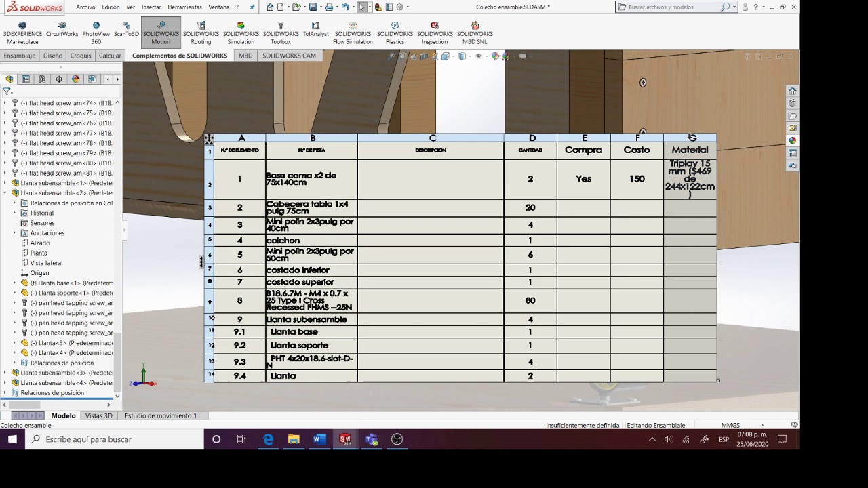Open the Herramientas menu
Screen dimensions: 868x488
pyautogui.click(x=184, y=7)
